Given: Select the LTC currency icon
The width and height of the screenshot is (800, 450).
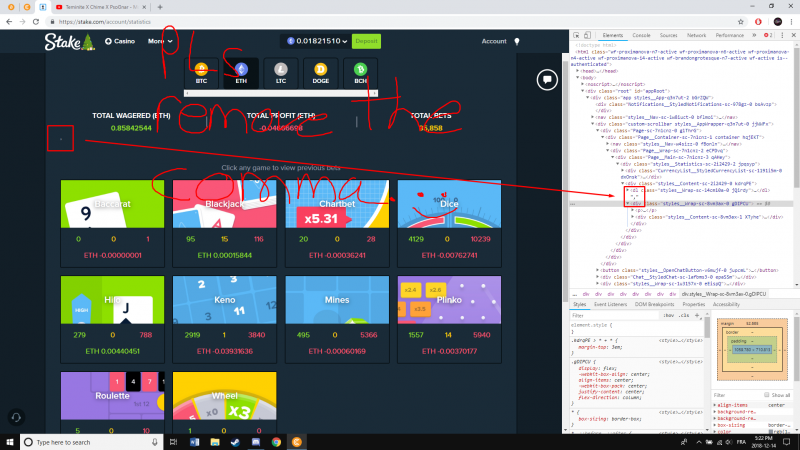Looking at the screenshot, I should coord(281,69).
